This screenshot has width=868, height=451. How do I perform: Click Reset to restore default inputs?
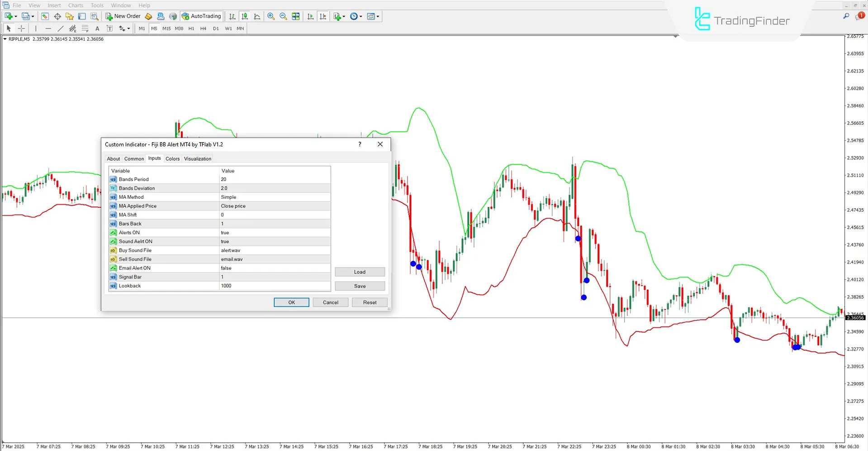(x=369, y=302)
